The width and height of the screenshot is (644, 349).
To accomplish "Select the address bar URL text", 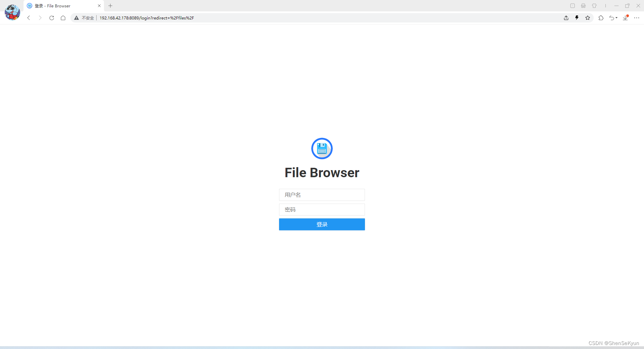I will pos(147,18).
